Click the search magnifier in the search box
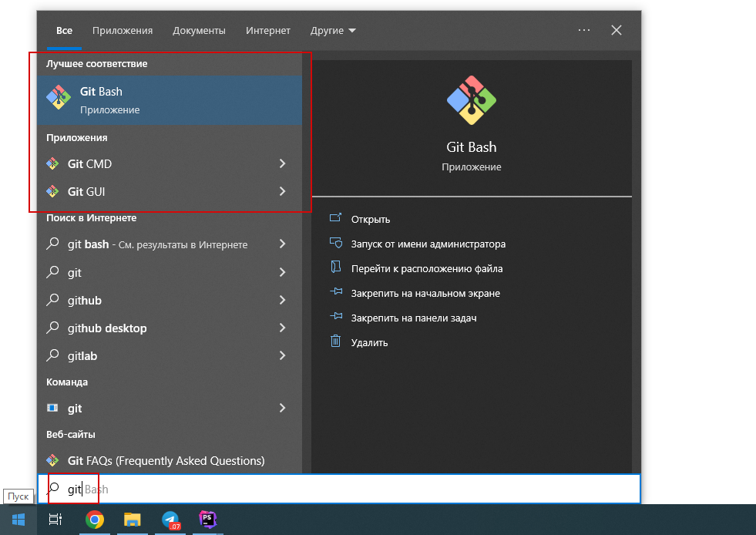This screenshot has height=535, width=756. pyautogui.click(x=53, y=489)
